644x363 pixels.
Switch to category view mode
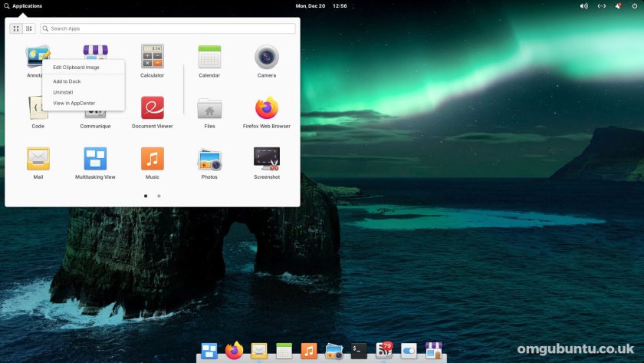click(x=29, y=28)
